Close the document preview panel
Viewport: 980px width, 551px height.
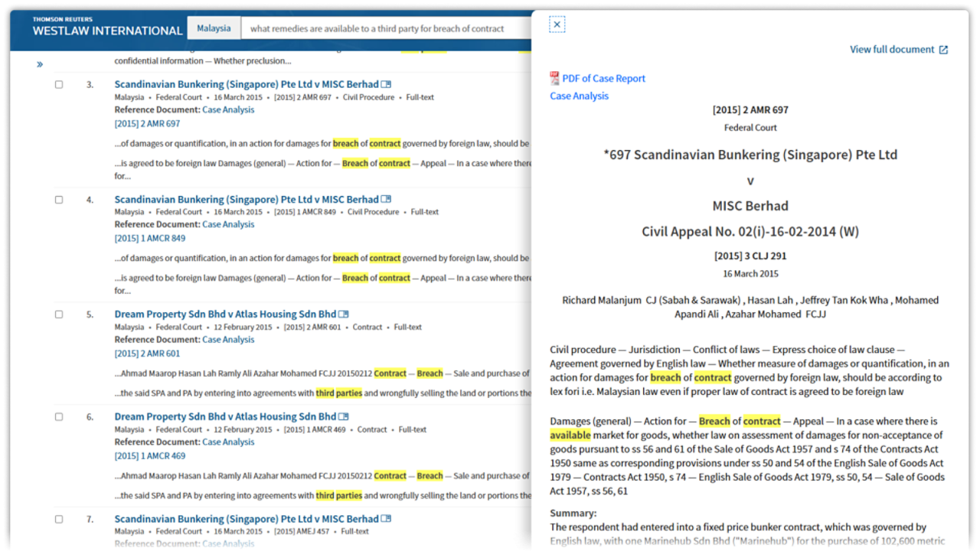pos(557,25)
